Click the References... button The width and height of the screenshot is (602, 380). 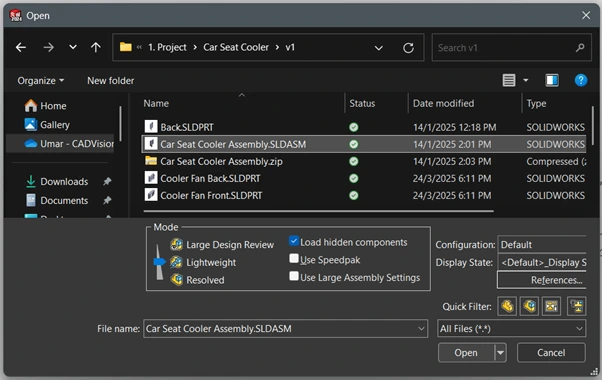pos(542,280)
